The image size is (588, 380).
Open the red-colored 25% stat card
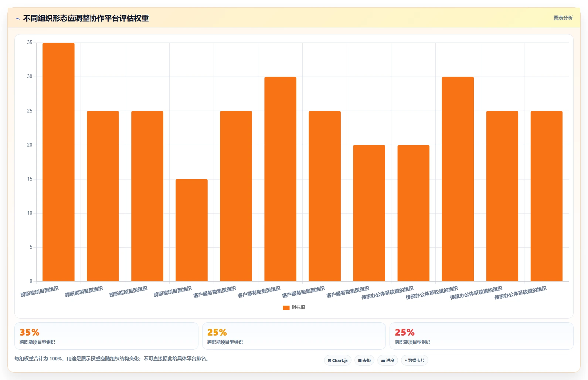point(481,336)
